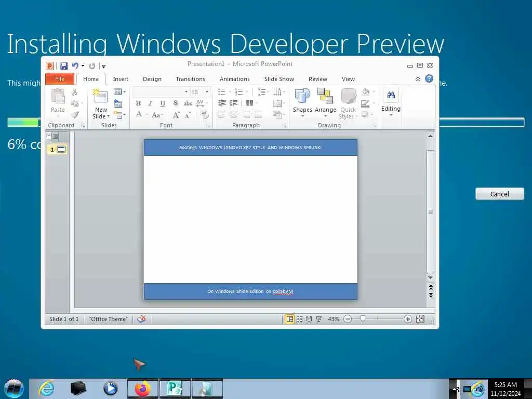The height and width of the screenshot is (399, 532).
Task: Center the text
Action: tap(234, 115)
